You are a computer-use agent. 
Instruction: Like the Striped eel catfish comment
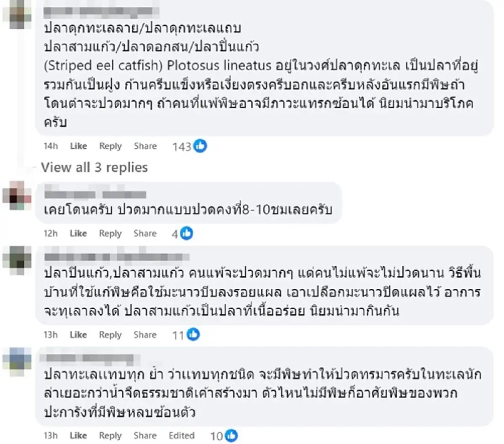pos(78,146)
